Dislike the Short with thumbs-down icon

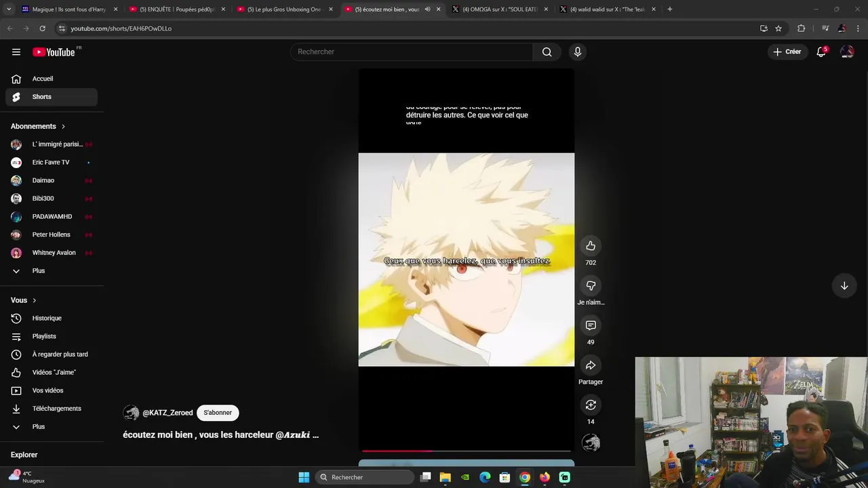pos(591,285)
